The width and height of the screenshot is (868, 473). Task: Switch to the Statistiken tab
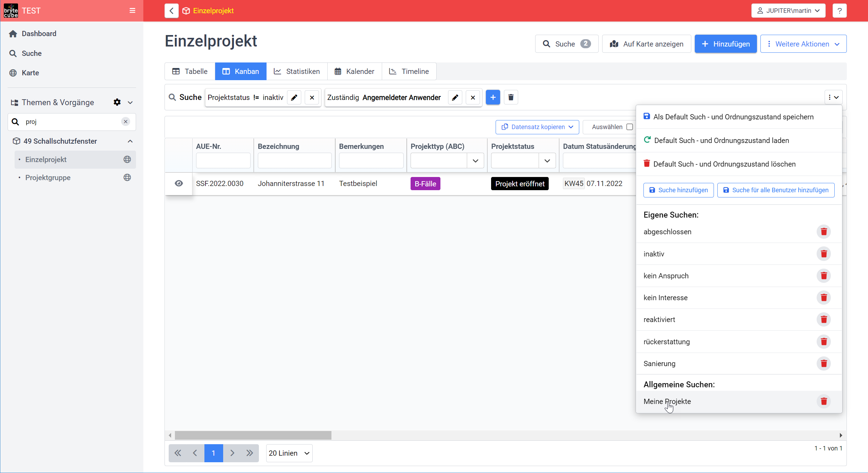pos(297,71)
